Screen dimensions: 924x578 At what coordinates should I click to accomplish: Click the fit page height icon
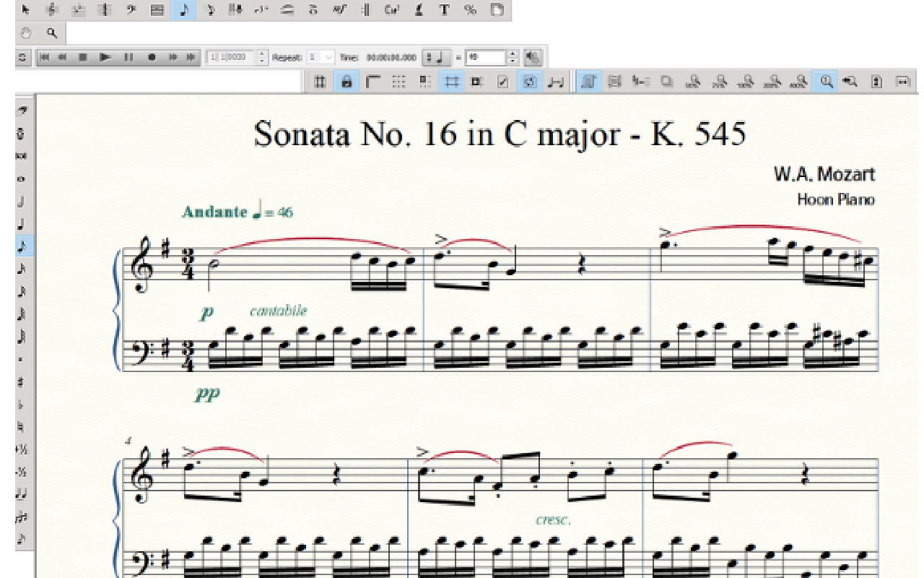(x=876, y=82)
